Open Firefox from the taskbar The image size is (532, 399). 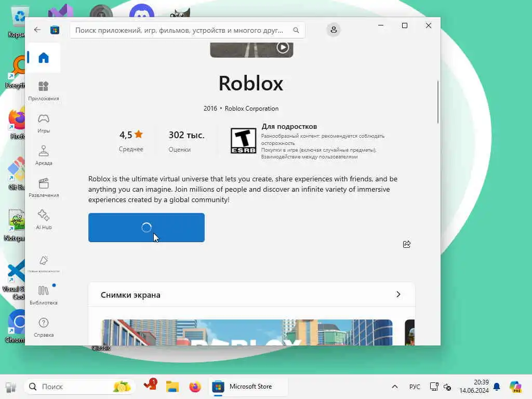pyautogui.click(x=195, y=387)
